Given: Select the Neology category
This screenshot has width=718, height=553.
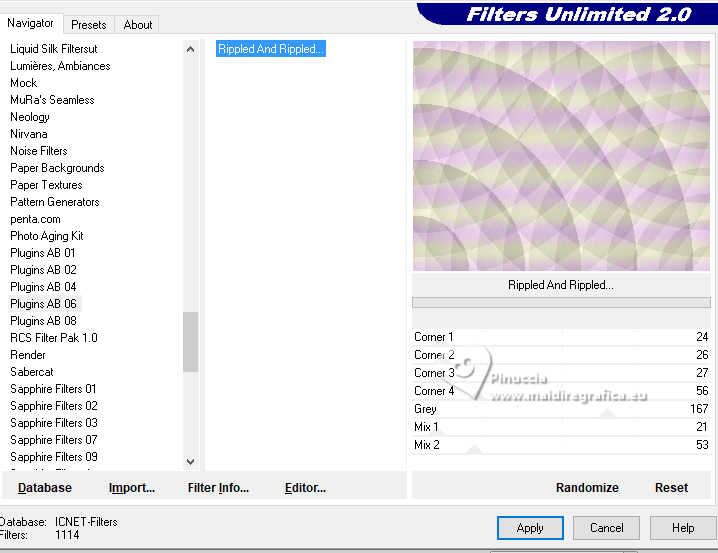Looking at the screenshot, I should (x=29, y=117).
